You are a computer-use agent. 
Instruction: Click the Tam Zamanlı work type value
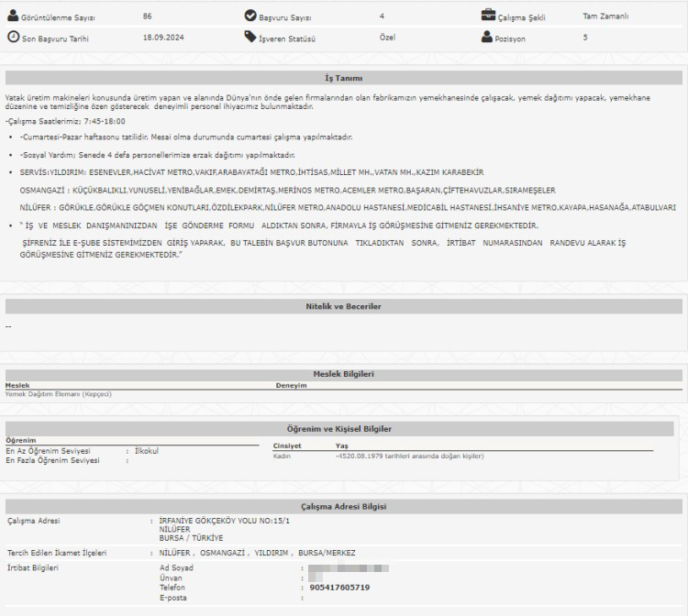pos(605,16)
